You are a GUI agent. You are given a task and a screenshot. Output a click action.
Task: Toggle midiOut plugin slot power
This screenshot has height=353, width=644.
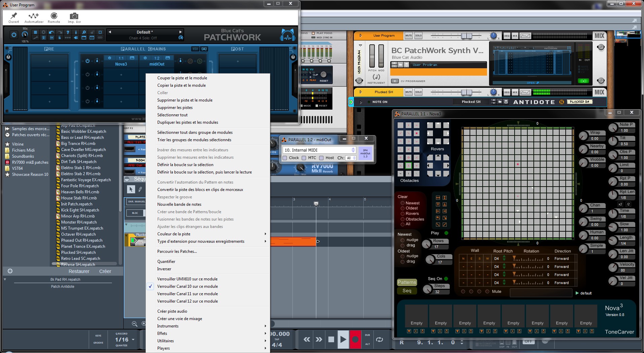[x=145, y=58]
